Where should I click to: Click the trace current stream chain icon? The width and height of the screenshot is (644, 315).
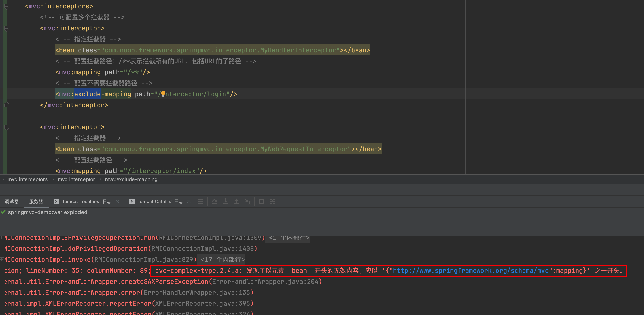[x=272, y=201]
